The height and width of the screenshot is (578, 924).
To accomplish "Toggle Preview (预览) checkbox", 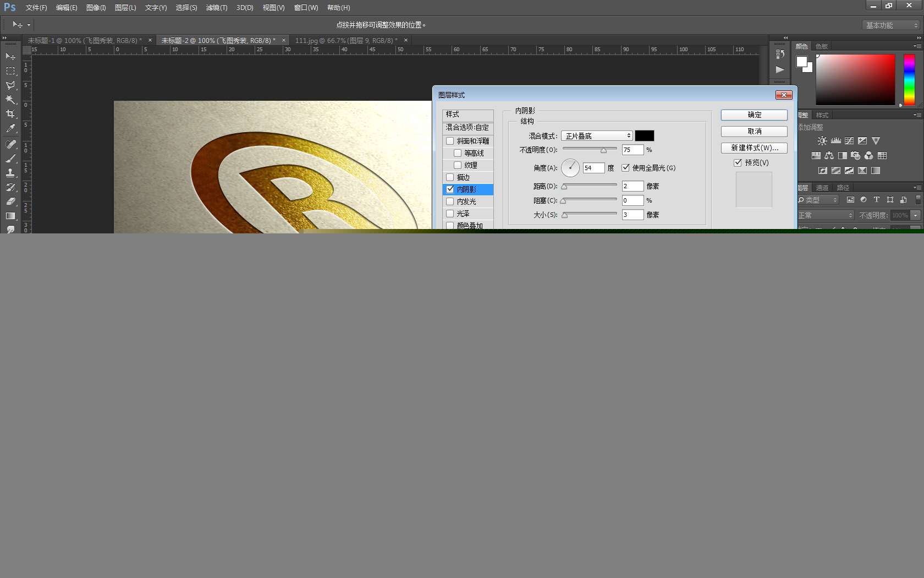I will click(738, 162).
